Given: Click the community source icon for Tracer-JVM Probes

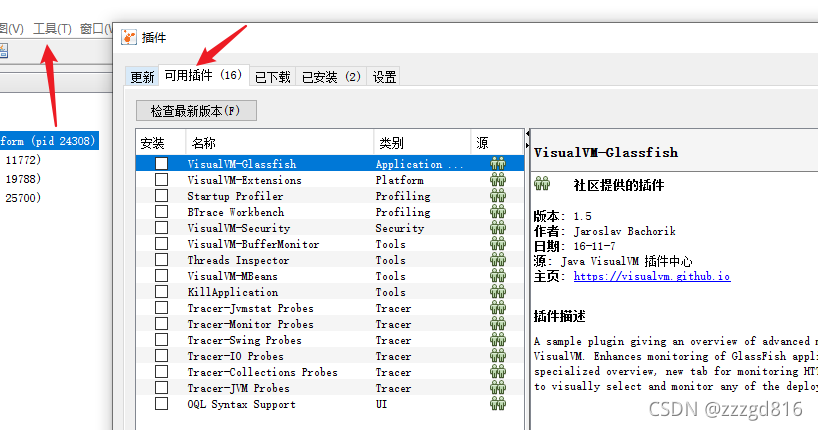Looking at the screenshot, I should (x=498, y=388).
